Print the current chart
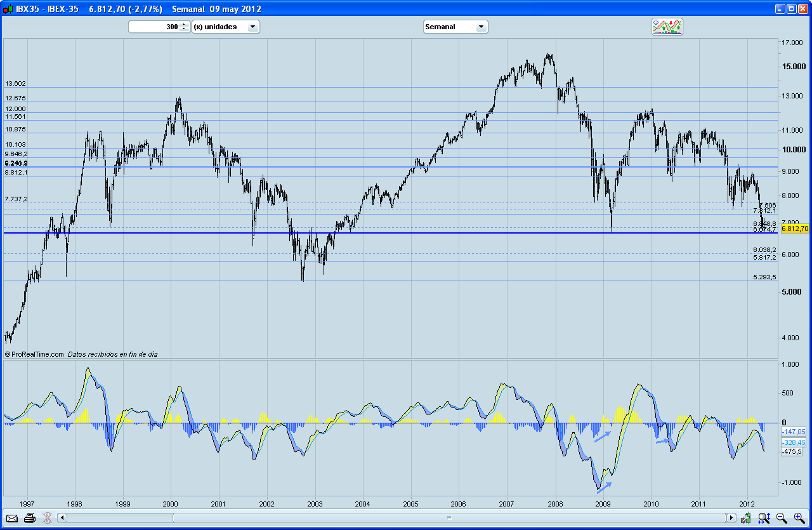 pyautogui.click(x=29, y=518)
